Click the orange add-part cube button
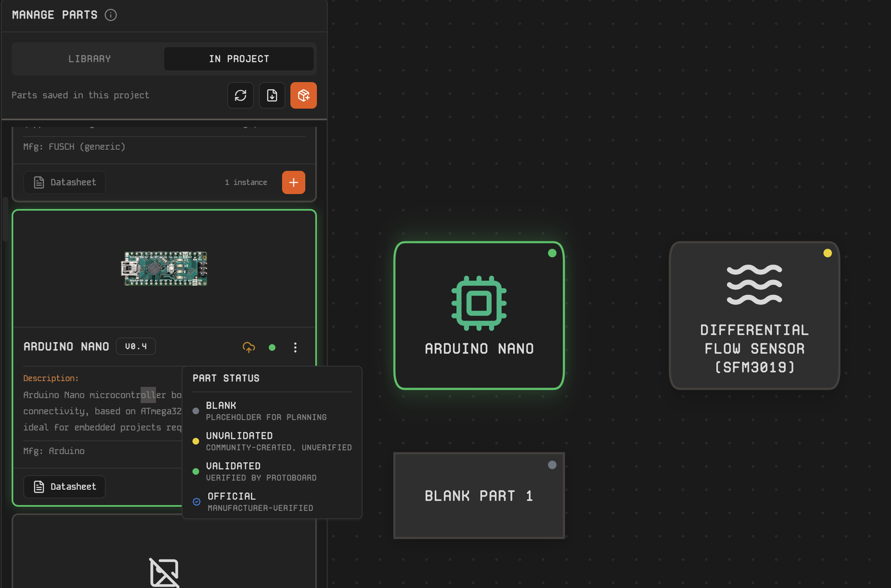This screenshot has width=891, height=588. (303, 95)
